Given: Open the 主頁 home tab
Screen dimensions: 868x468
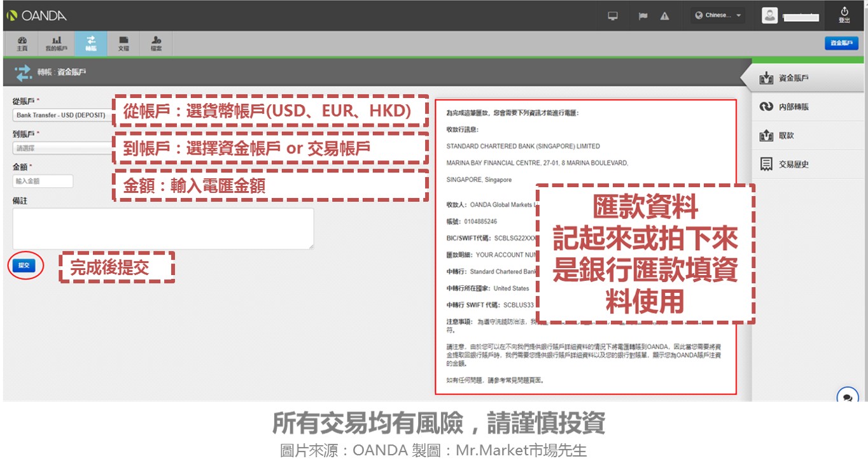Looking at the screenshot, I should pyautogui.click(x=22, y=43).
